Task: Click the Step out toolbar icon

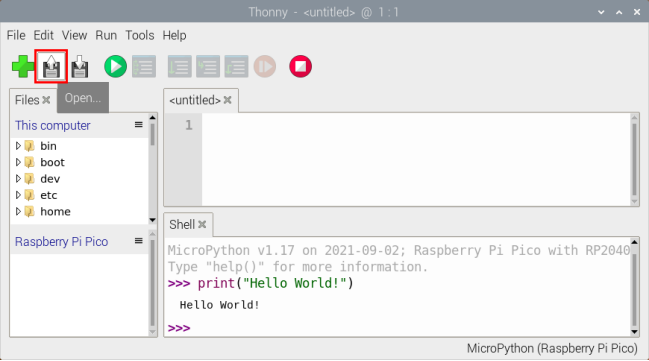Action: (236, 66)
